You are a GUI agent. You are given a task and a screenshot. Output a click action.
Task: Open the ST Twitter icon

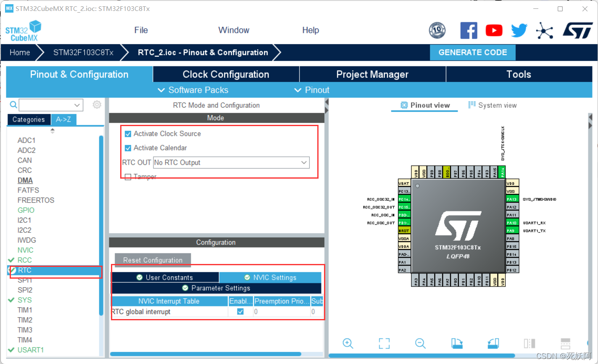click(519, 30)
